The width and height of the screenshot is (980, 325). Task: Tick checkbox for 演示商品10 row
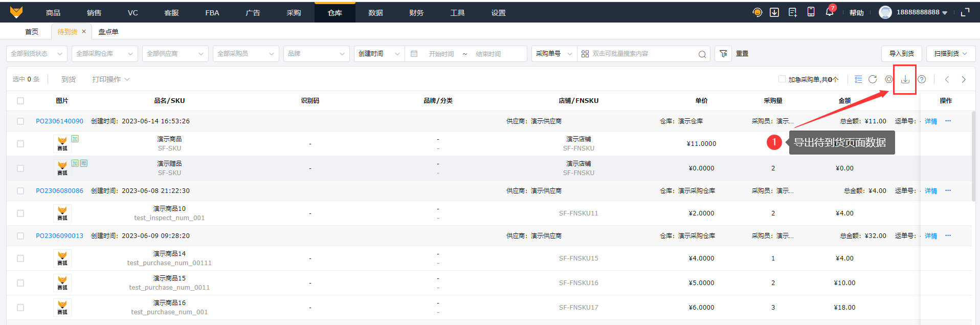point(20,213)
